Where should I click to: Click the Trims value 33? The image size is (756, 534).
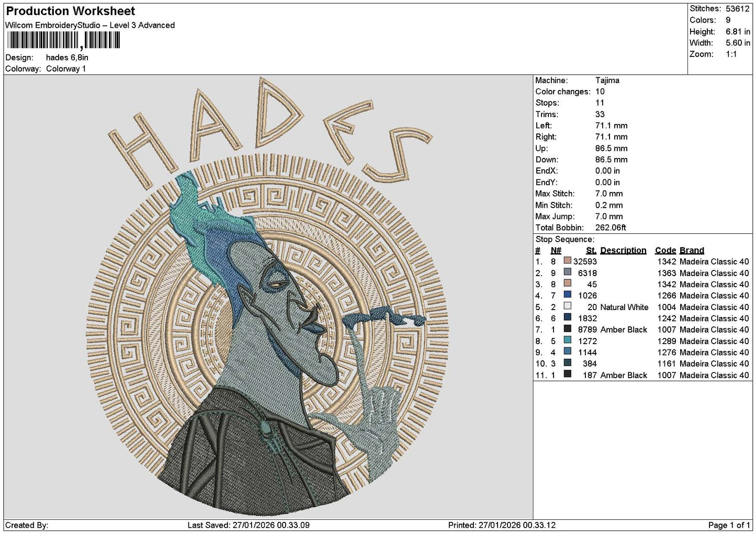[x=600, y=115]
